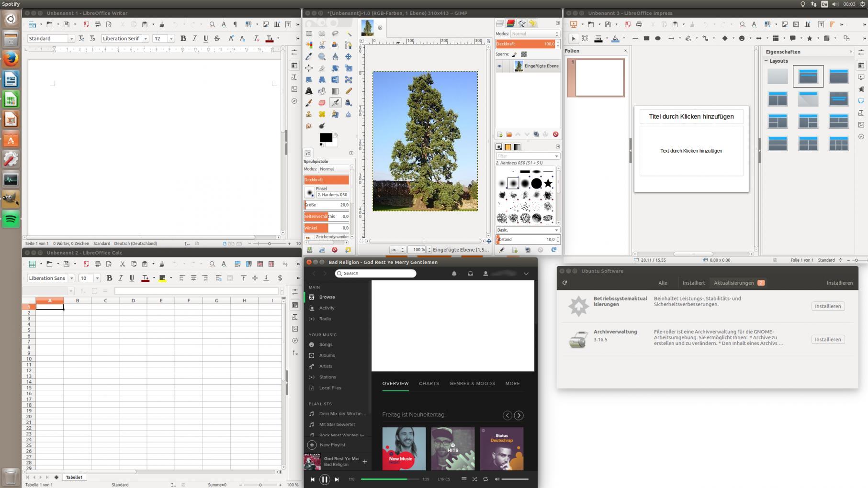Click the Spotify Search field
868x488 pixels.
(x=375, y=273)
